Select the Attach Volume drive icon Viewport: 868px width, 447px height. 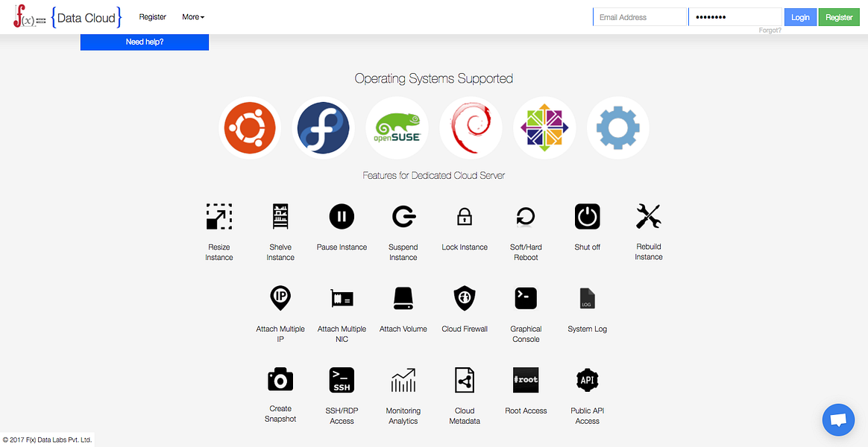(x=403, y=298)
